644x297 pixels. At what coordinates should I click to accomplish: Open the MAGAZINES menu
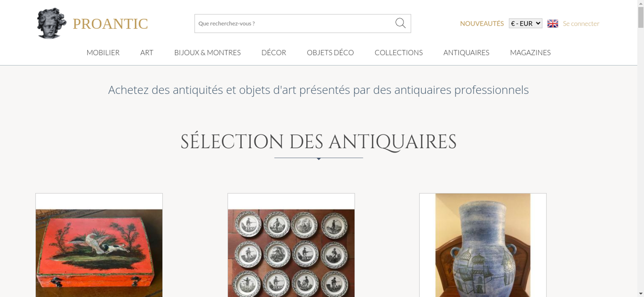530,52
